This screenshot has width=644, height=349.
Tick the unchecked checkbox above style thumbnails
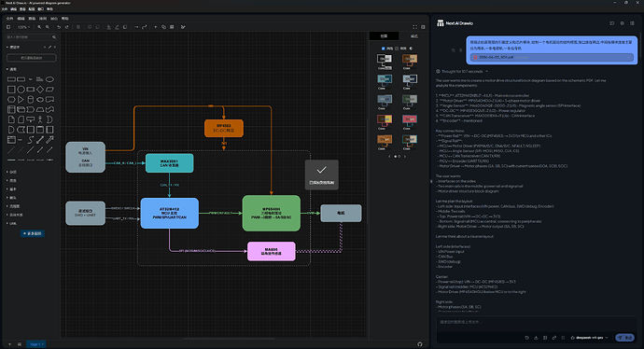tap(397, 49)
